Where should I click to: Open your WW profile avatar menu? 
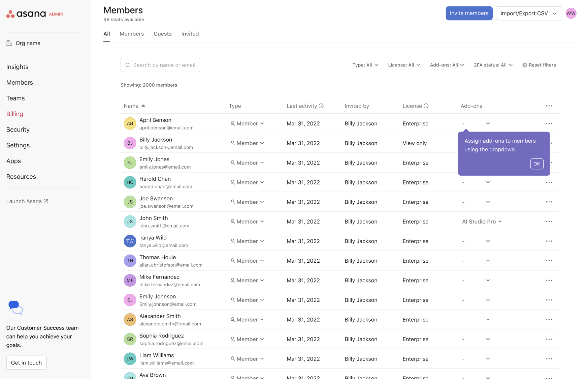tap(571, 13)
